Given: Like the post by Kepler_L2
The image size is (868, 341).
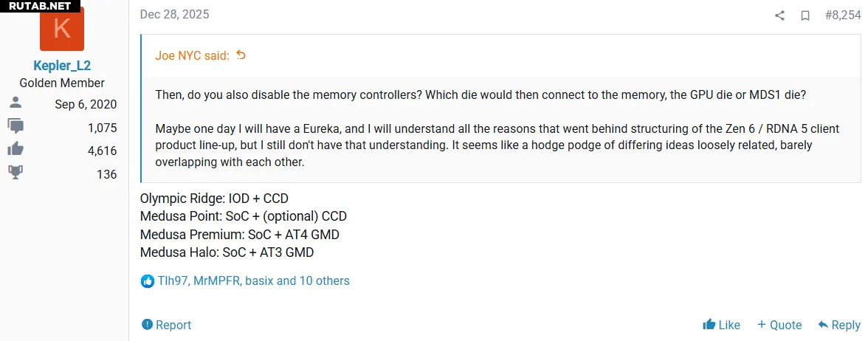Looking at the screenshot, I should pos(721,325).
